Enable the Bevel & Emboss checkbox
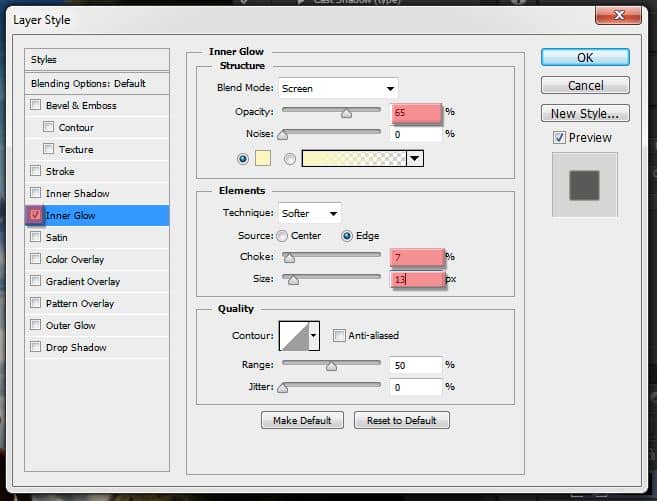This screenshot has width=657, height=501. point(36,104)
